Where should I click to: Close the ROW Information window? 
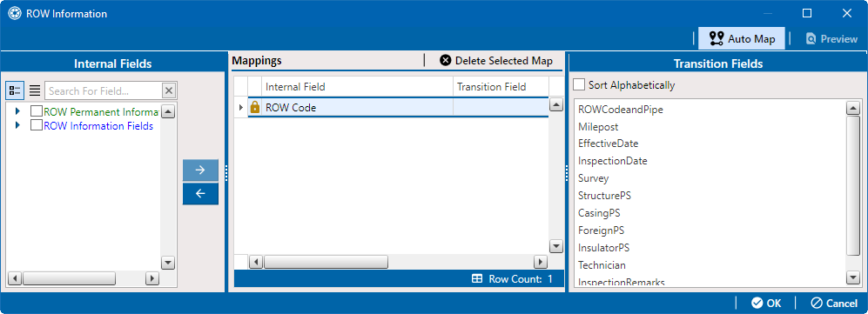click(x=847, y=14)
